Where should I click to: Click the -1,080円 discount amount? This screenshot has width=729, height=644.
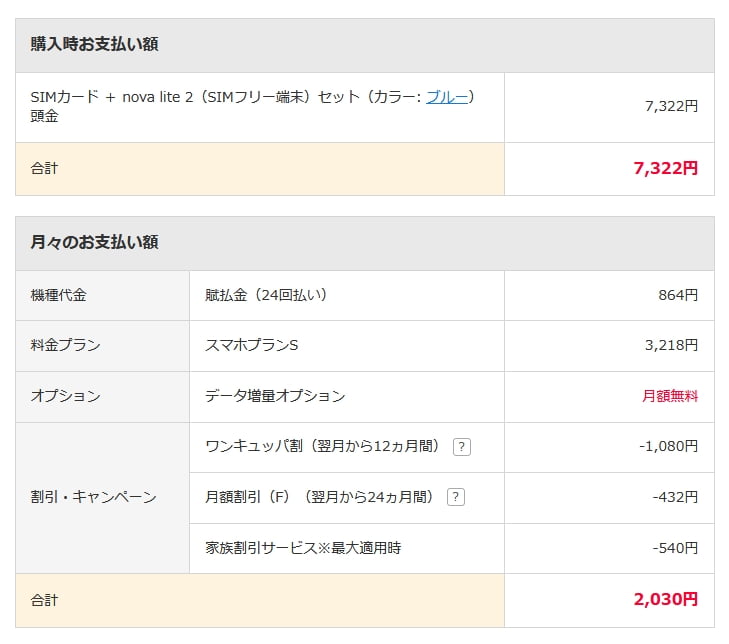click(668, 447)
